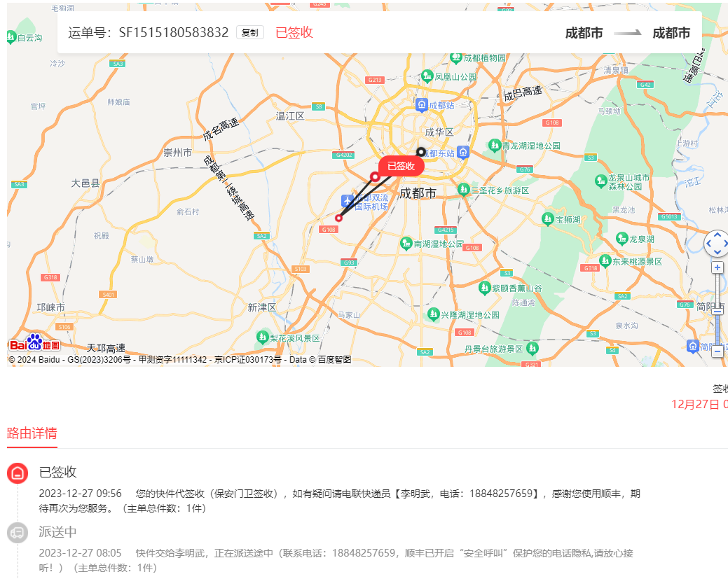The image size is (728, 579).
Task: Click the 青龙湖湿地公园 icon
Action: (495, 145)
